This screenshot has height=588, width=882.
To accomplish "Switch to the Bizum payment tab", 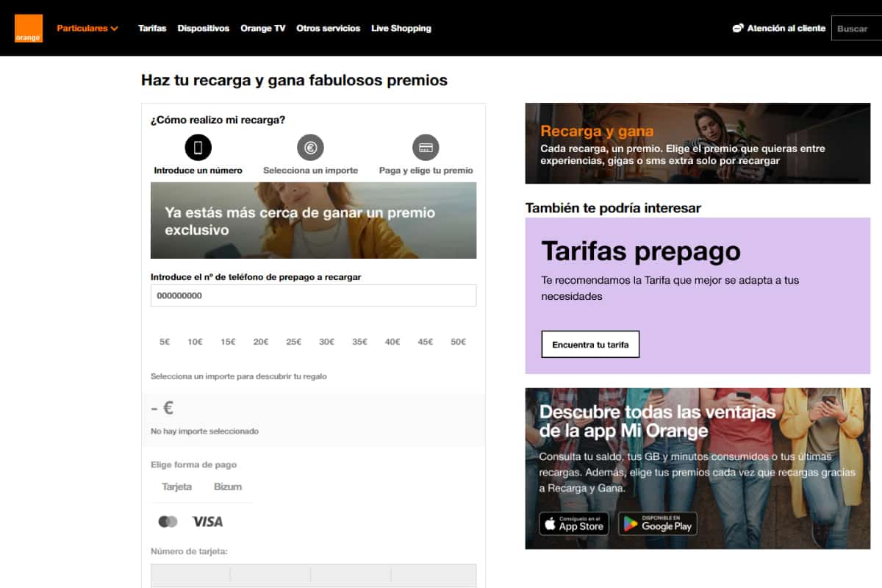I will (227, 487).
